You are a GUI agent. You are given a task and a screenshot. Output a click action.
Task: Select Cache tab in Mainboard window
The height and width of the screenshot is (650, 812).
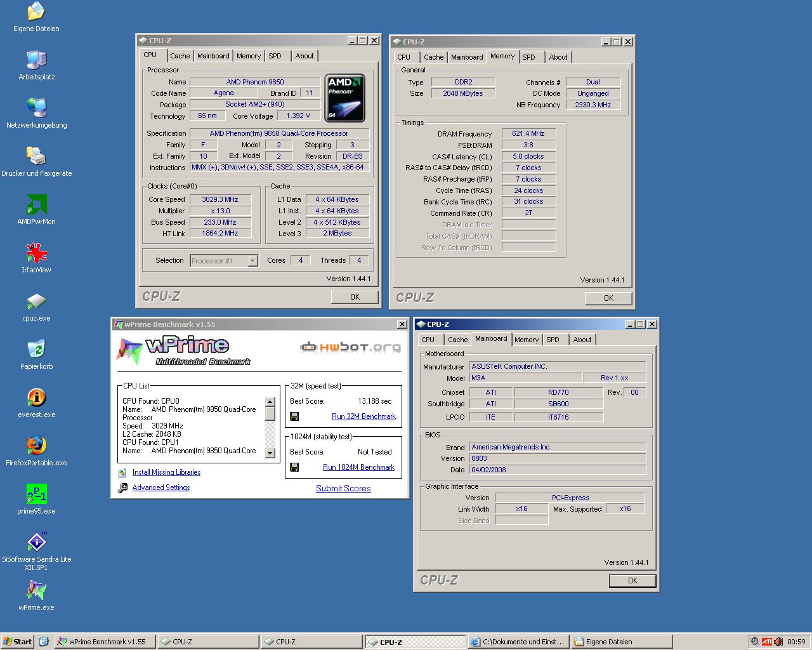[x=457, y=340]
